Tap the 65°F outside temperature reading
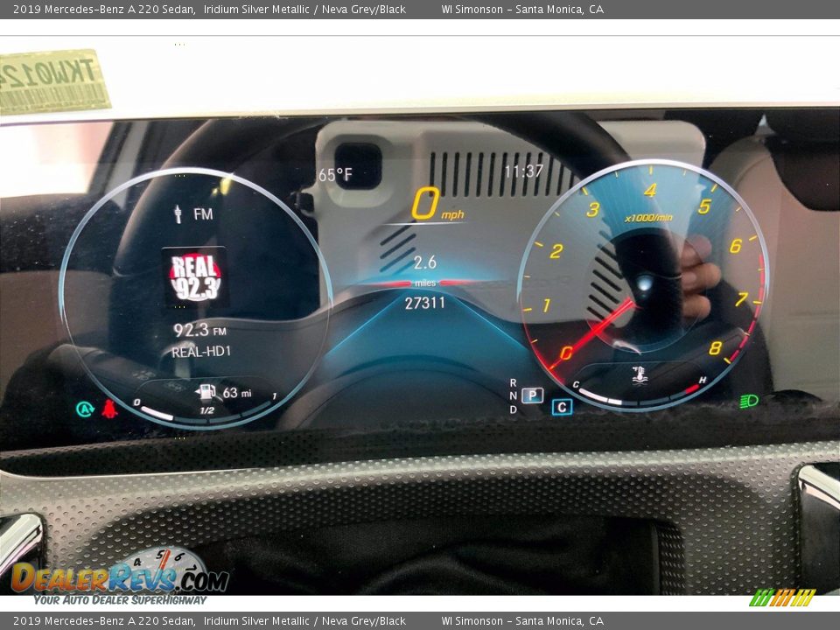The image size is (840, 630). (335, 174)
